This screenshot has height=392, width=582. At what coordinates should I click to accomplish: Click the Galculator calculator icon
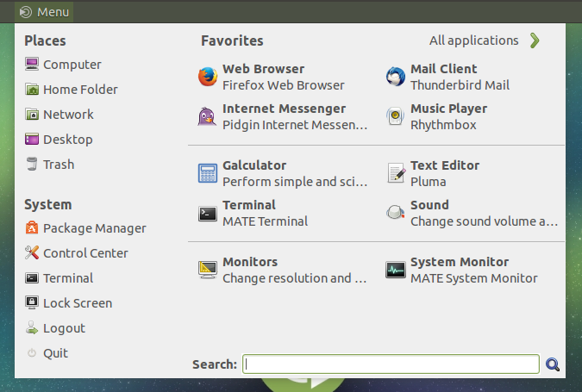click(208, 173)
